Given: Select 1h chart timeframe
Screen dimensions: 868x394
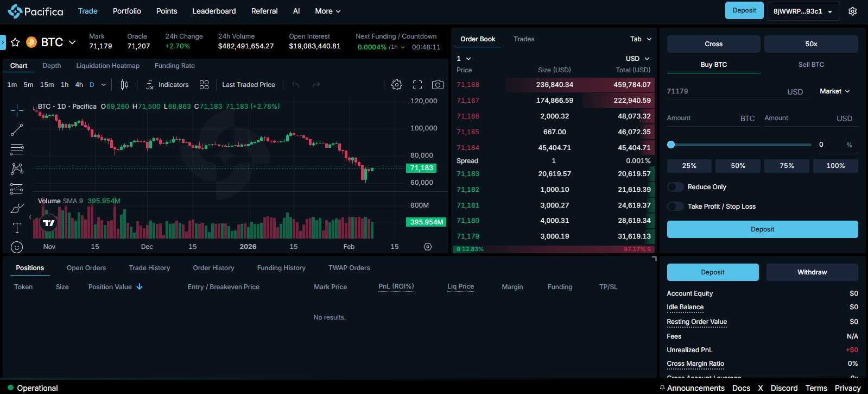Looking at the screenshot, I should 65,85.
